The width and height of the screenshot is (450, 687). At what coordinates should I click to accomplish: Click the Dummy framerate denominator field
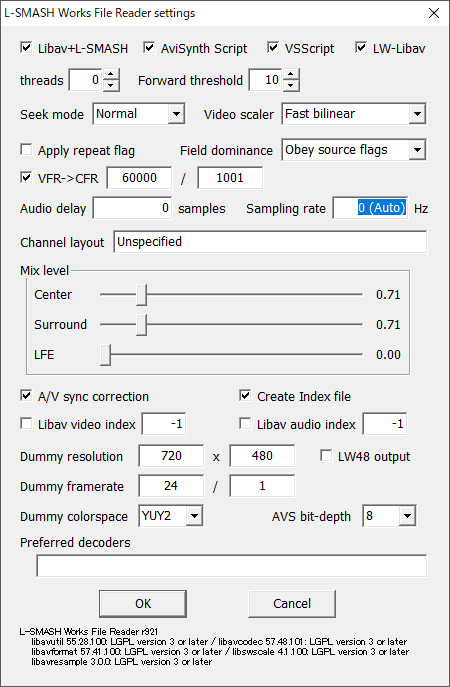262,486
